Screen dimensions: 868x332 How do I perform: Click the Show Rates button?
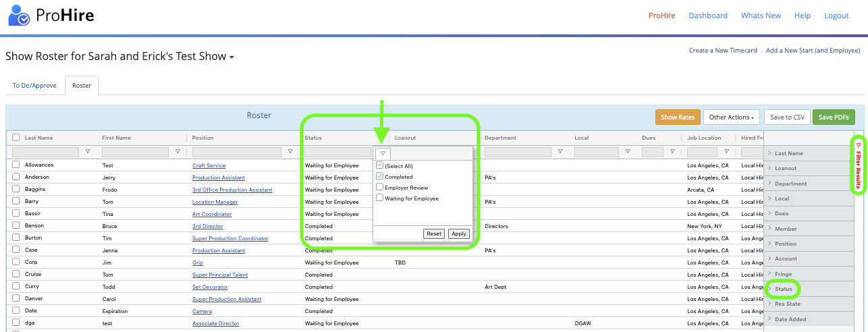click(678, 117)
